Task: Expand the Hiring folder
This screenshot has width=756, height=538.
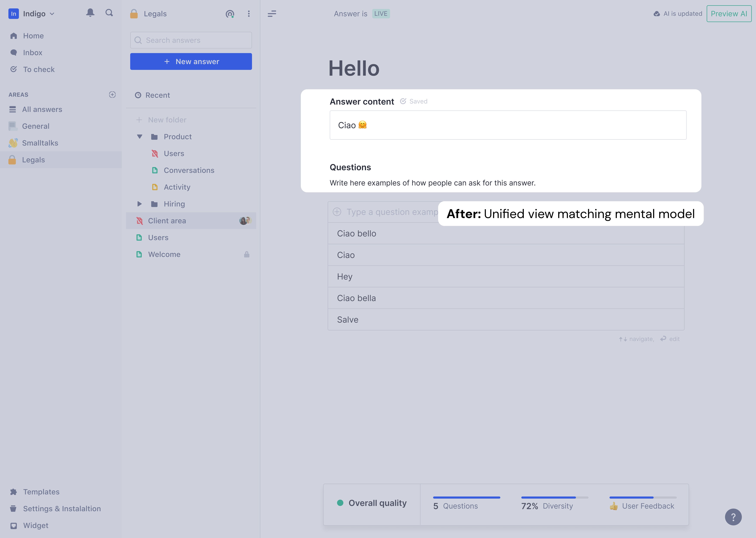Action: tap(140, 204)
